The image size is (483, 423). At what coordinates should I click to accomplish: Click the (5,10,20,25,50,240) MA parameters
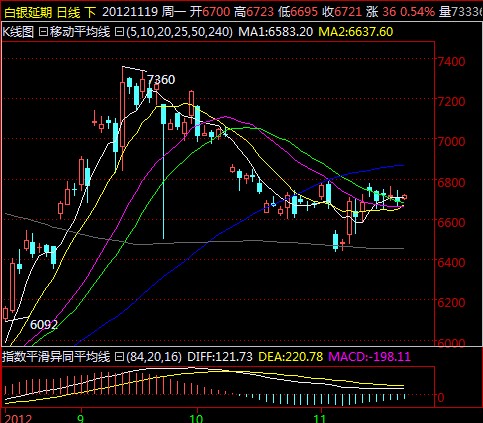pos(179,32)
